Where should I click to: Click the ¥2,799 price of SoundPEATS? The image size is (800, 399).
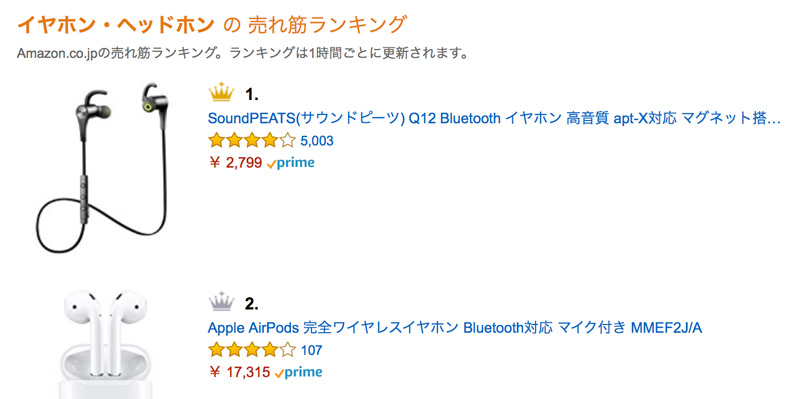coord(235,163)
